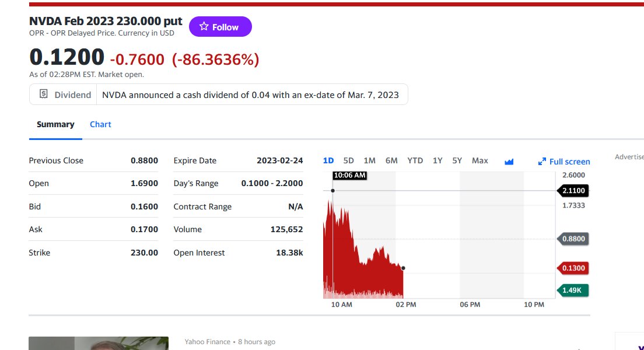Open the Dividend notice icon

click(x=44, y=94)
